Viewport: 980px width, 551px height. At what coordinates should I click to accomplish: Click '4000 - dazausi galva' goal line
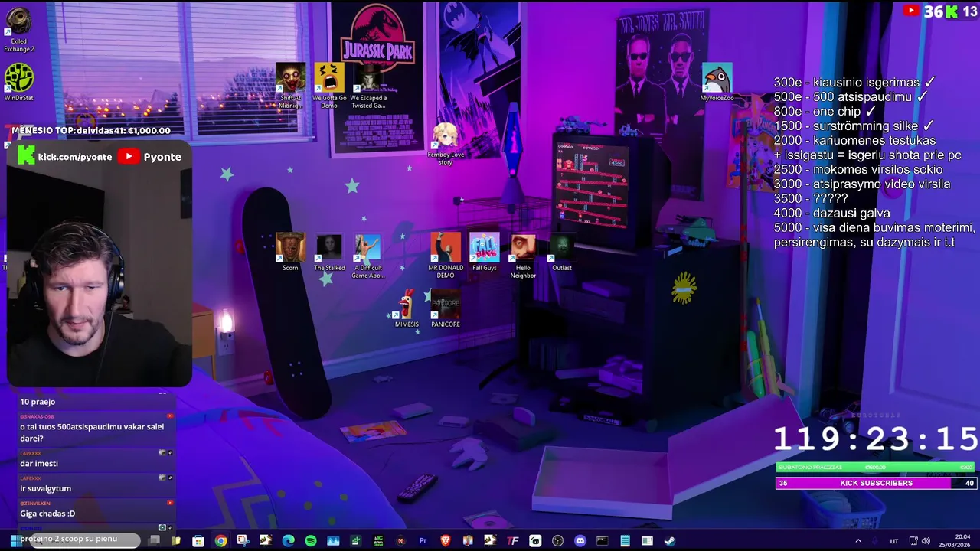(x=831, y=213)
